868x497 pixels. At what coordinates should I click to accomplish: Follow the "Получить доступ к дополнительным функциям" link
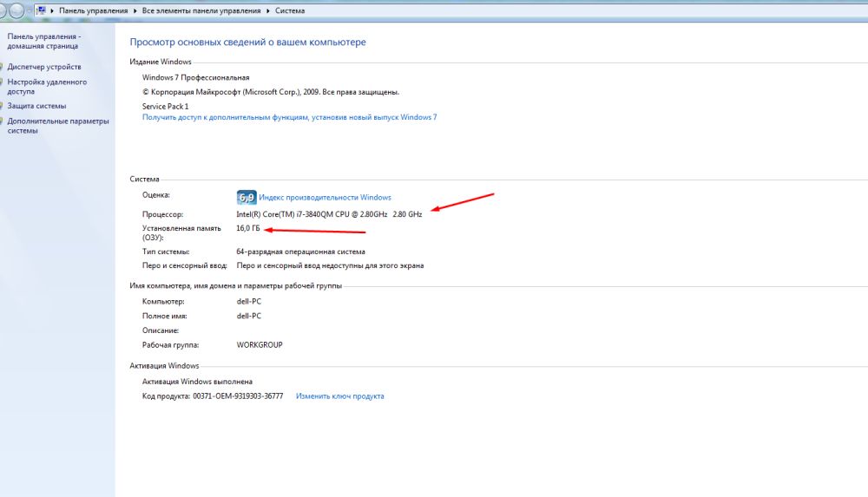[x=290, y=117]
